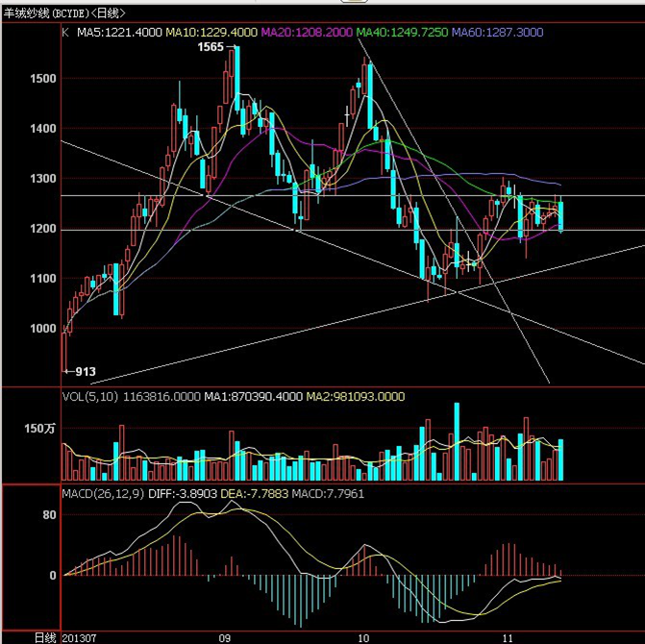645x644 pixels.
Task: Select the MA5:1221.4000 indicator label
Action: coord(119,32)
